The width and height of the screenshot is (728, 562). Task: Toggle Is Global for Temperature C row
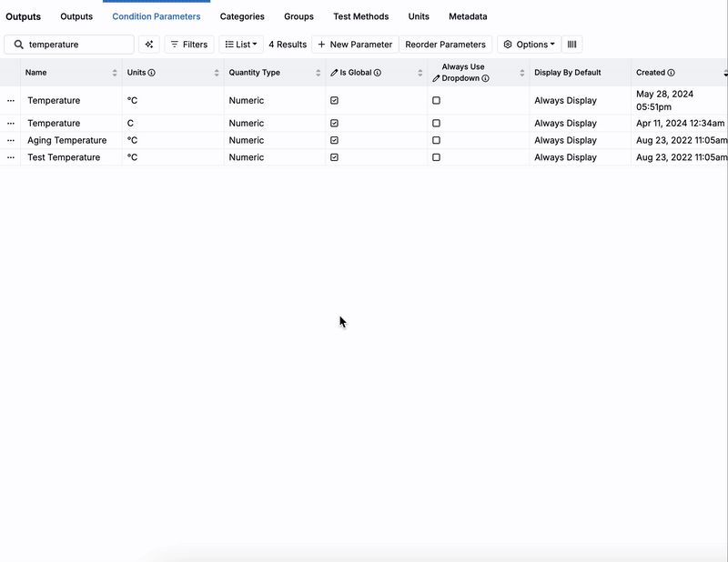point(334,123)
